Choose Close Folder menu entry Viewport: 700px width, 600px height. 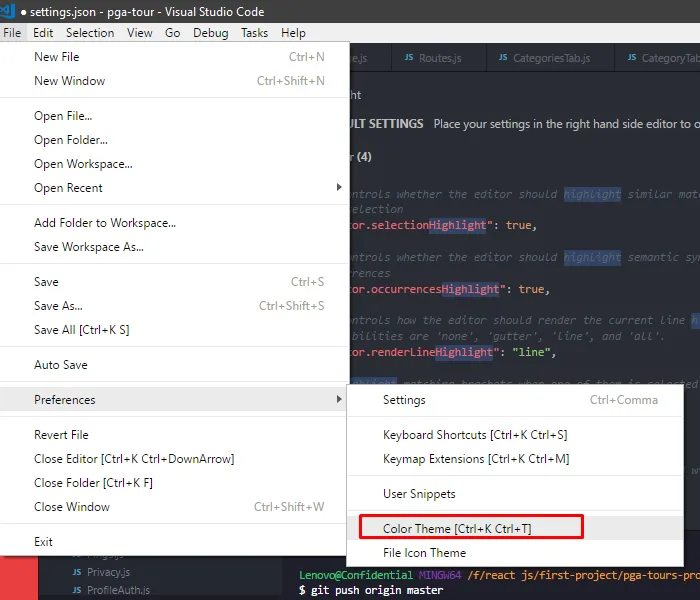pyautogui.click(x=175, y=483)
